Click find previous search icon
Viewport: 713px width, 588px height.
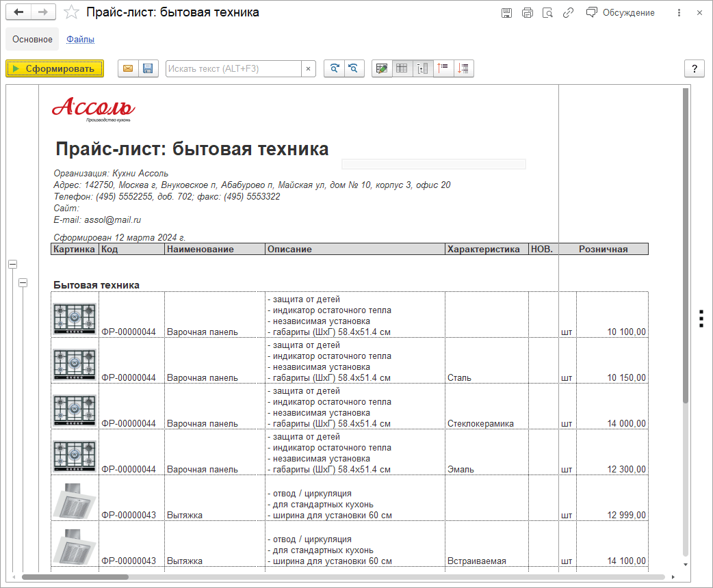354,68
